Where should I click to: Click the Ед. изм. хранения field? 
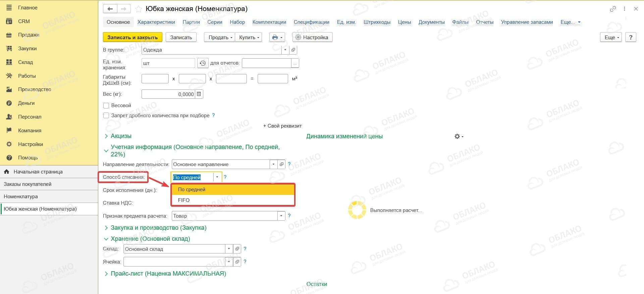pos(168,63)
